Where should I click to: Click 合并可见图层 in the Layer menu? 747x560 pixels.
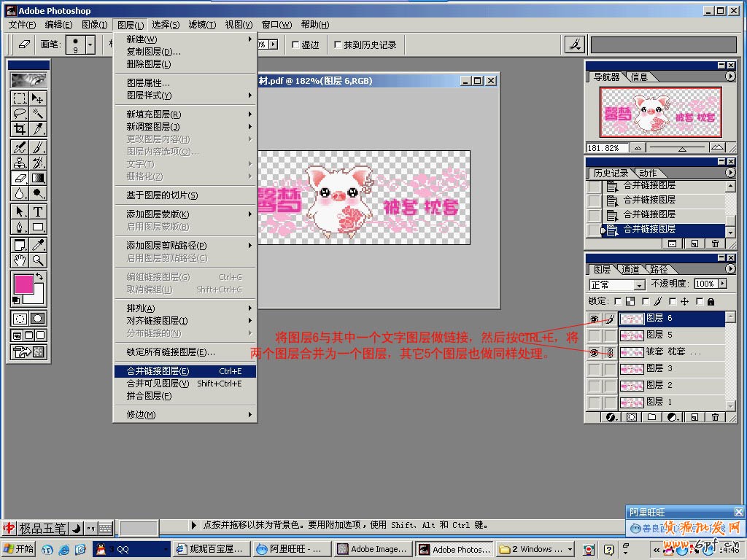[x=158, y=384]
